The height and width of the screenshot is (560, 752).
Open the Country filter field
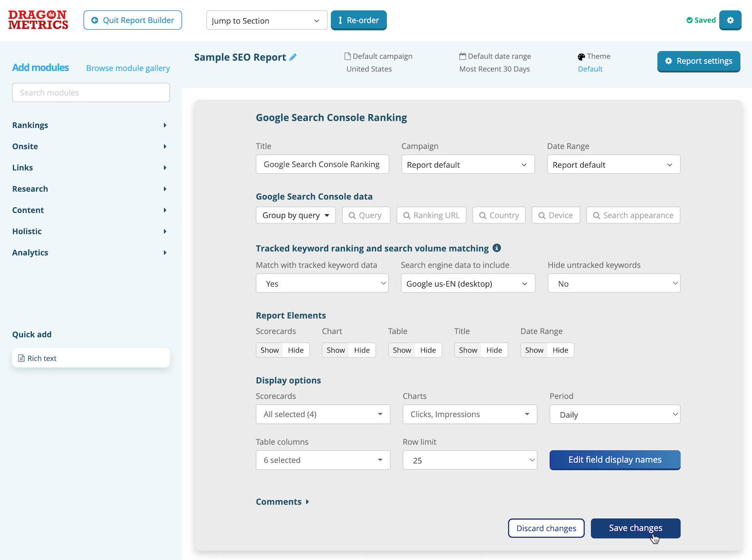(x=499, y=215)
